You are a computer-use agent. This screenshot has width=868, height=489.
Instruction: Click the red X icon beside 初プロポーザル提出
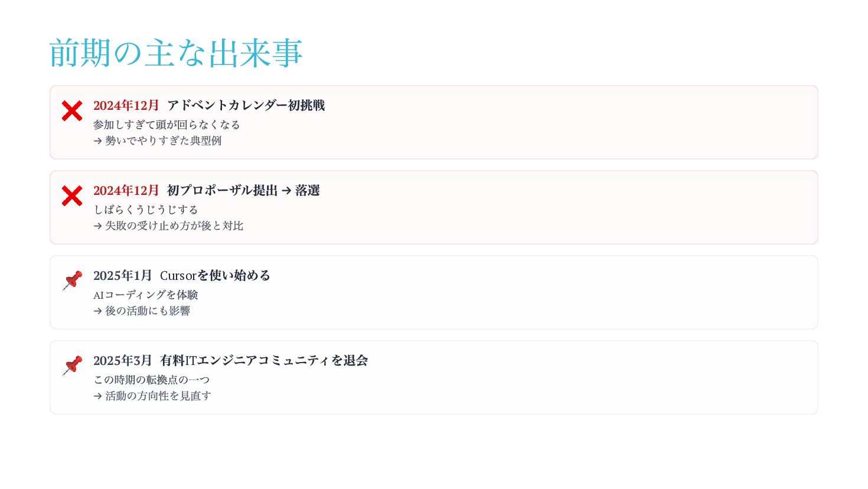tap(72, 196)
